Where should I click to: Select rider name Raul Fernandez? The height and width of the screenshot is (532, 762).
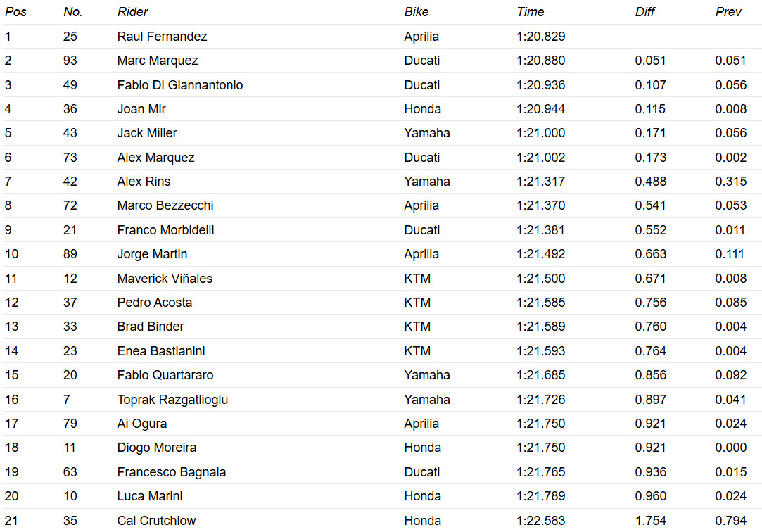[162, 37]
